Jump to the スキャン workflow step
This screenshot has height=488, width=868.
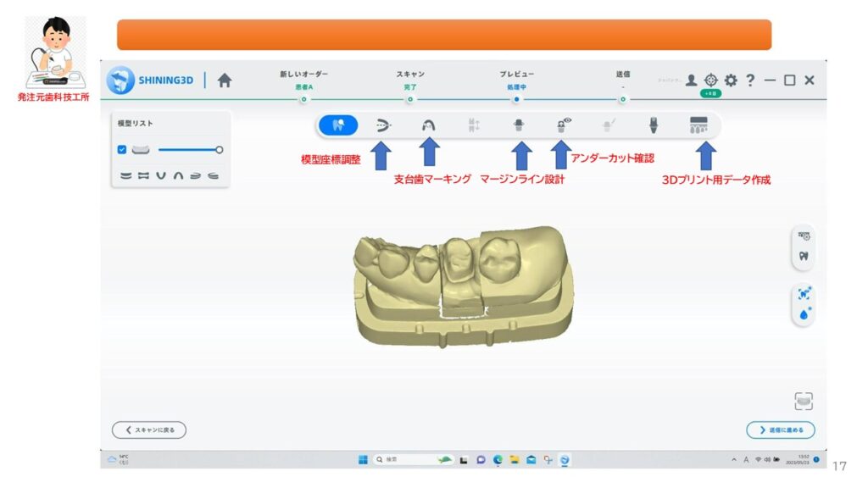coord(410,99)
